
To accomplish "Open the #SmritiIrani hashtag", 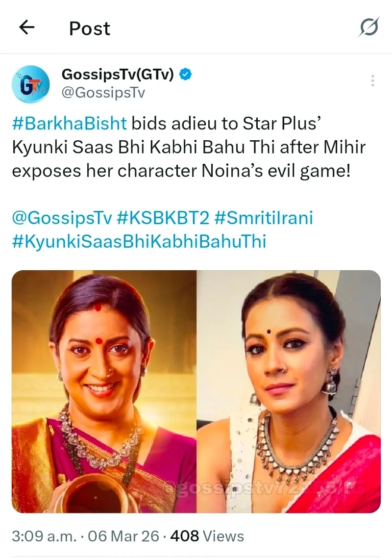I will pos(264,218).
